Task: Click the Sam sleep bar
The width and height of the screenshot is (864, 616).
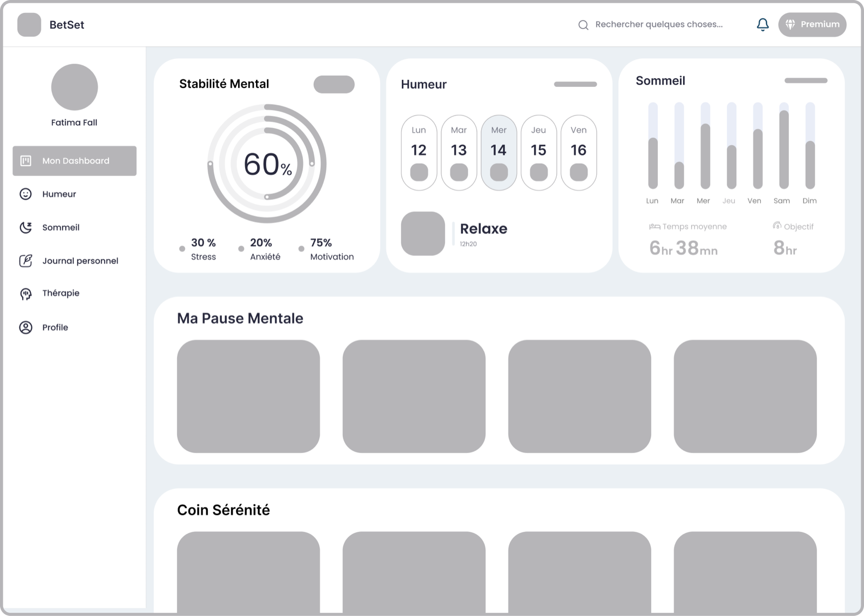Action: [784, 146]
